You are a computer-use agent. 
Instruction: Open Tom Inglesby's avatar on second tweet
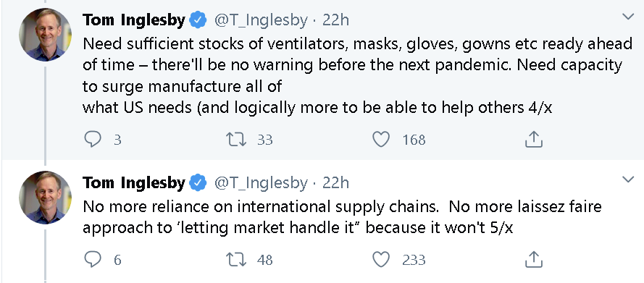[x=45, y=198]
